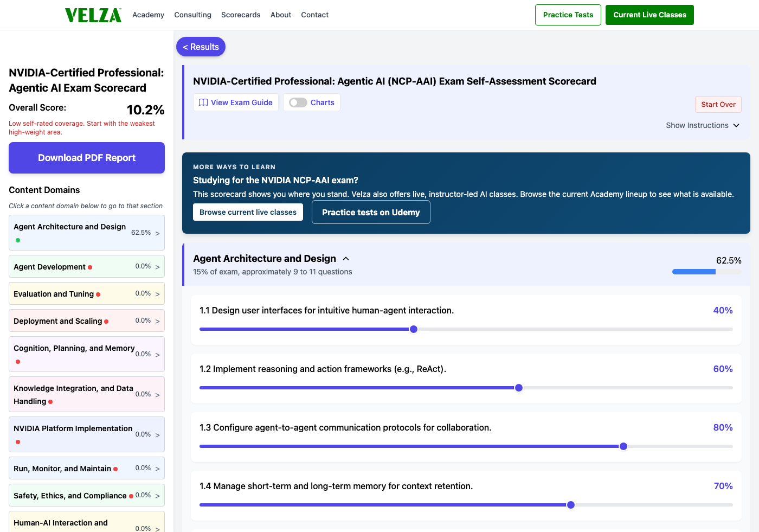
Task: Select Run, Monitor, and Maintain domain
Action: (x=87, y=468)
